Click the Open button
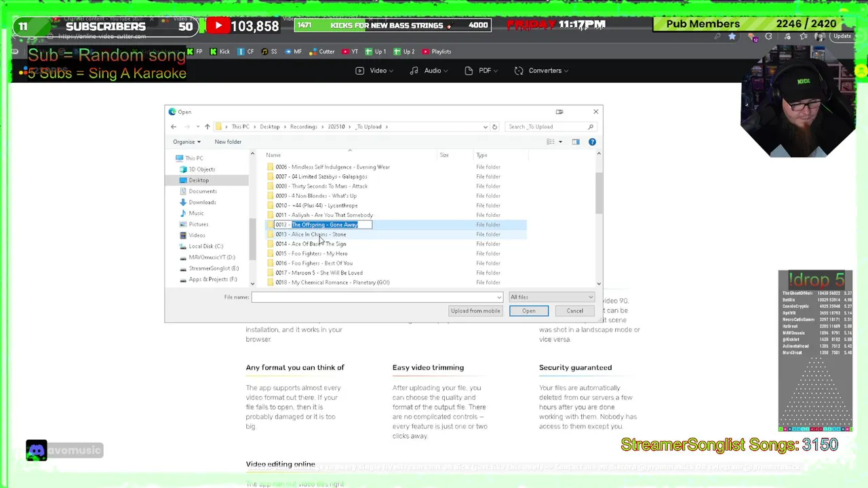Viewport: 868px width, 488px height. coord(528,311)
